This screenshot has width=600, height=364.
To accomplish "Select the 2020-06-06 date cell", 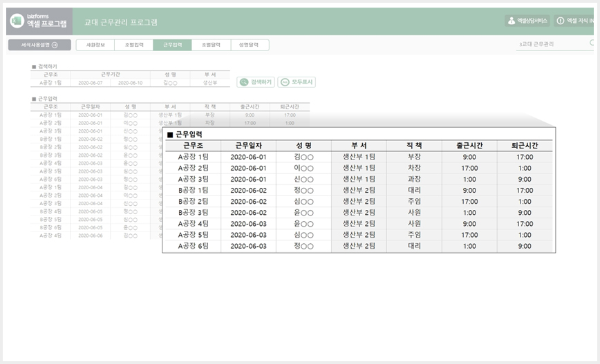I will coord(91,236).
